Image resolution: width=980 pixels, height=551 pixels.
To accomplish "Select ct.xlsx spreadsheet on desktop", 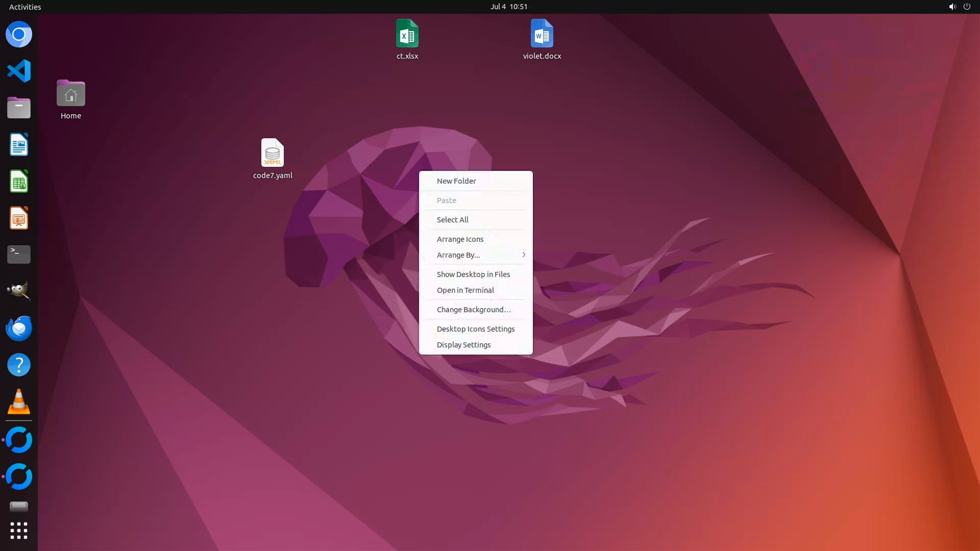I will pyautogui.click(x=407, y=34).
